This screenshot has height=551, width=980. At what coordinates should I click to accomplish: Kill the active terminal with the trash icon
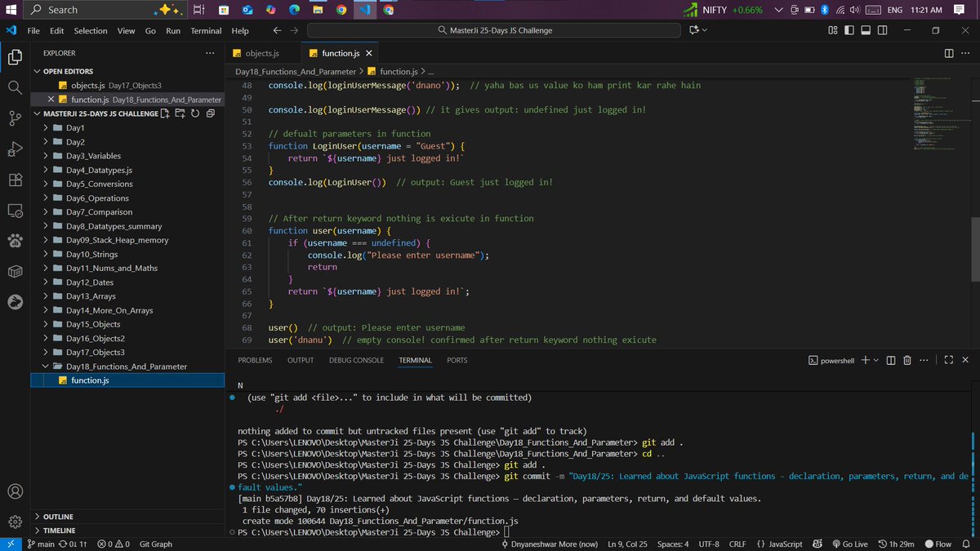[906, 360]
